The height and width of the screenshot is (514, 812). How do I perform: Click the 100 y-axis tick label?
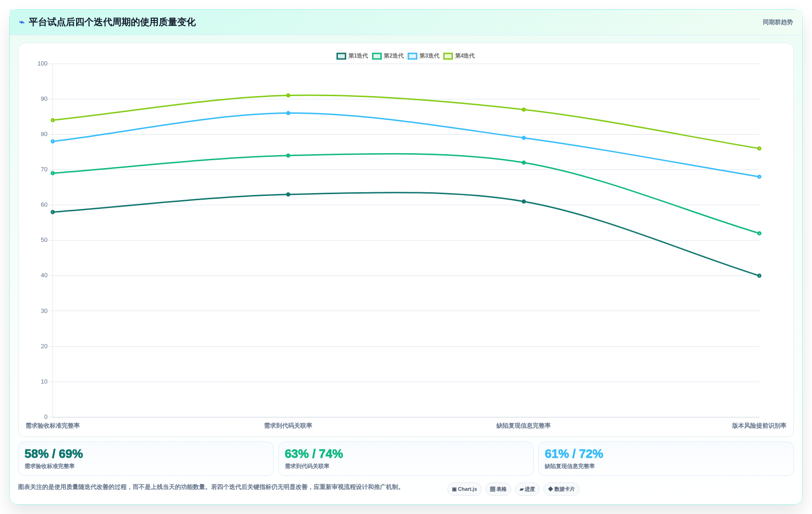(43, 64)
